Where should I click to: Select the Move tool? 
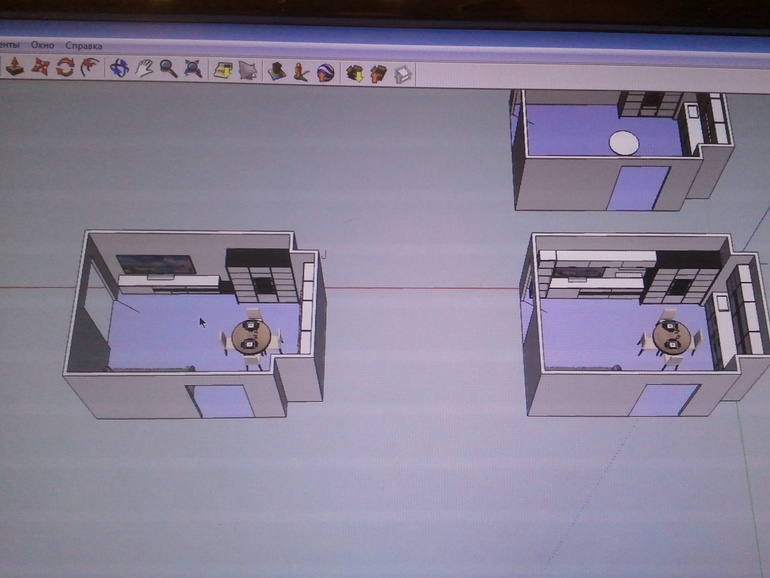tap(41, 68)
